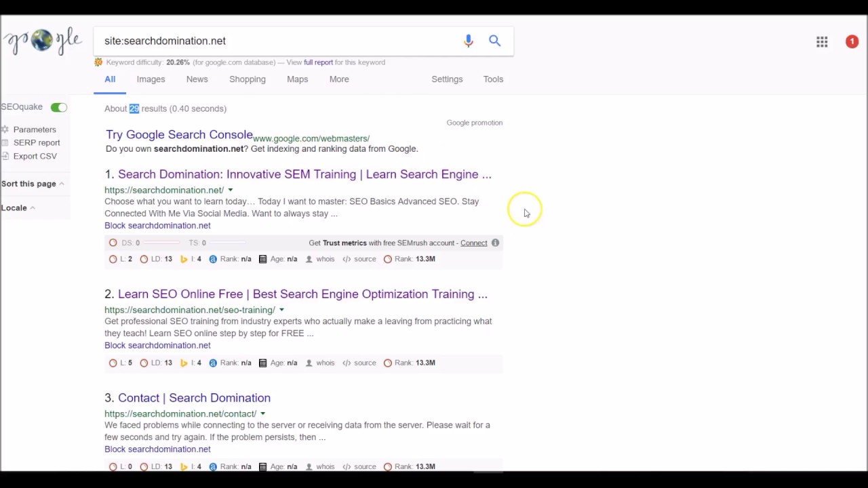Open search Tools menu
The height and width of the screenshot is (488, 868).
(x=493, y=79)
